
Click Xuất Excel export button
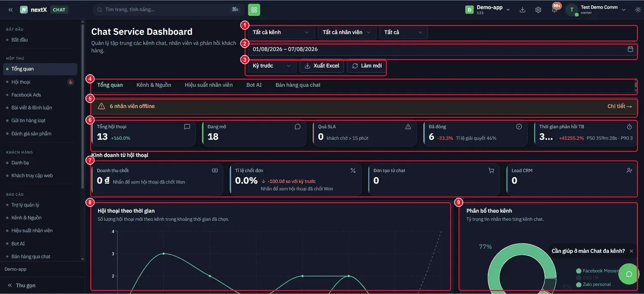(322, 66)
